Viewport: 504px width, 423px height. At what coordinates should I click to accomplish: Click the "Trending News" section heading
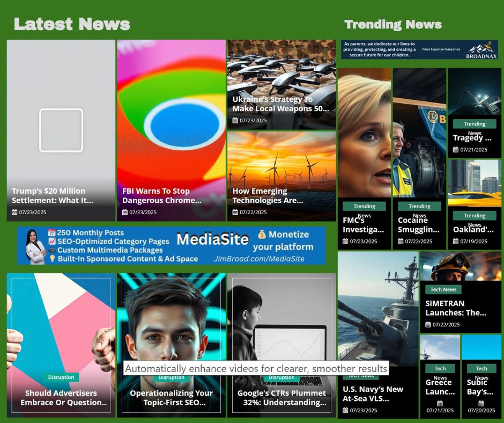click(393, 25)
